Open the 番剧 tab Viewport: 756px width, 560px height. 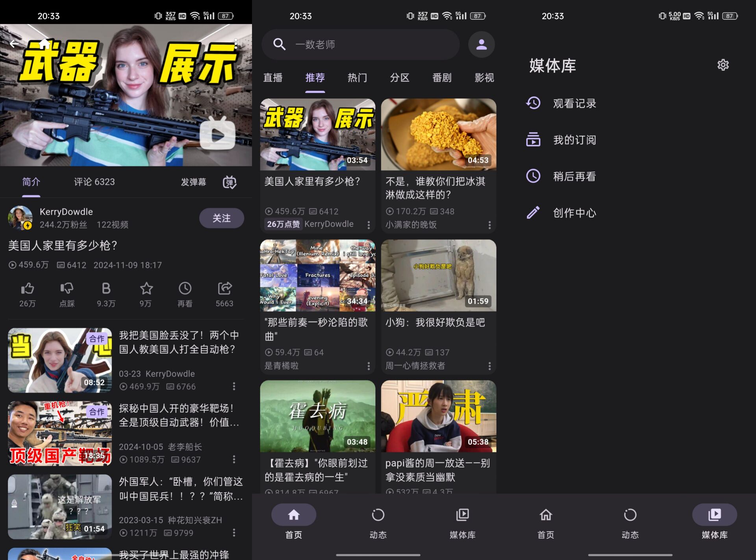click(442, 78)
